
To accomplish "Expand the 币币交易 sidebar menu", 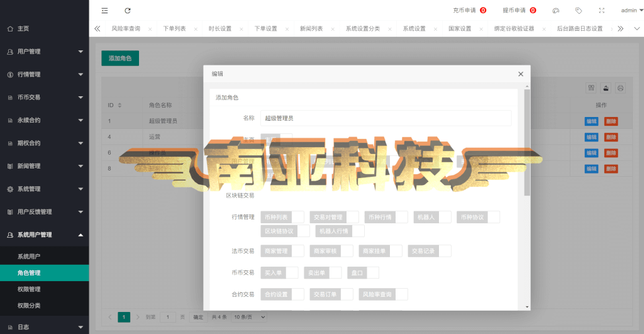I will (45, 97).
